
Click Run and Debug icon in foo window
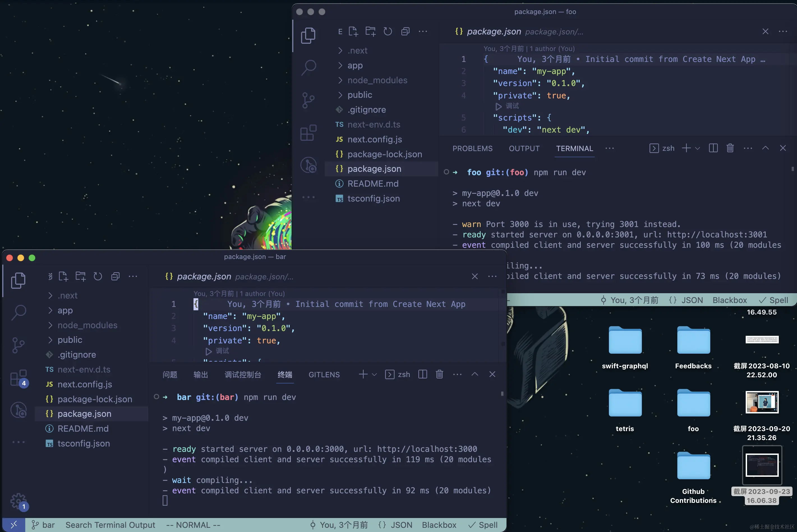tap(308, 165)
